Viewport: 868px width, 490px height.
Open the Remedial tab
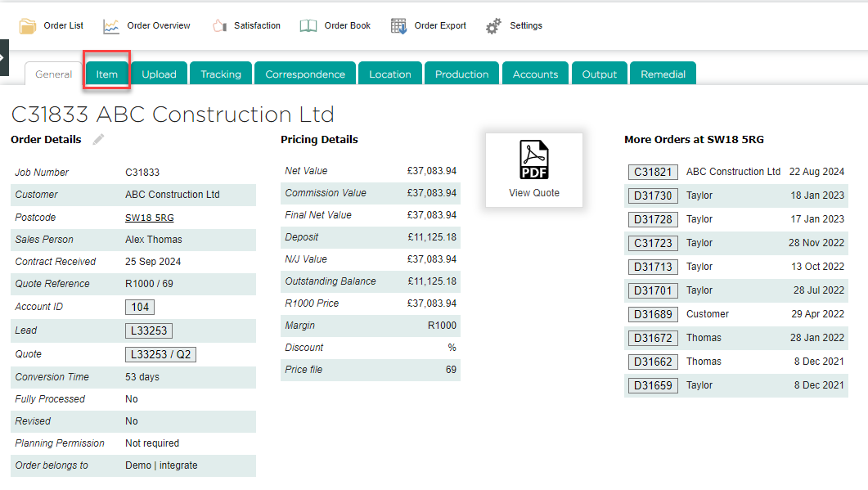663,74
